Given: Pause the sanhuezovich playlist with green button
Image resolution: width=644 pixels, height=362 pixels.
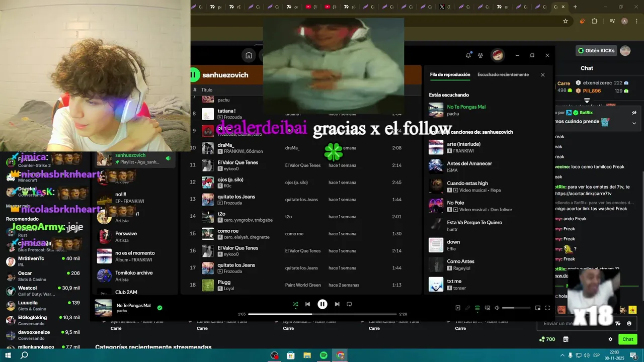Looking at the screenshot, I should [x=193, y=75].
